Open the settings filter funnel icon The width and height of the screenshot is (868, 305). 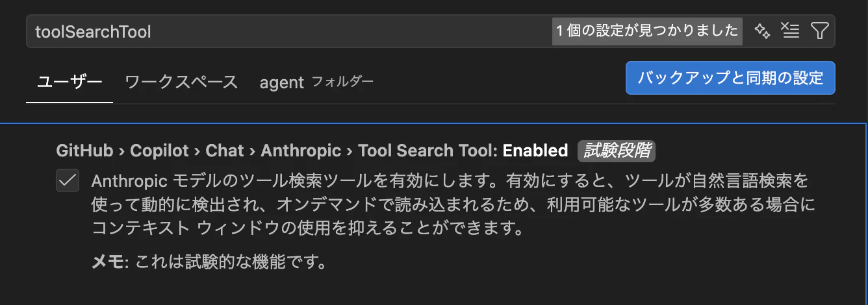point(819,30)
